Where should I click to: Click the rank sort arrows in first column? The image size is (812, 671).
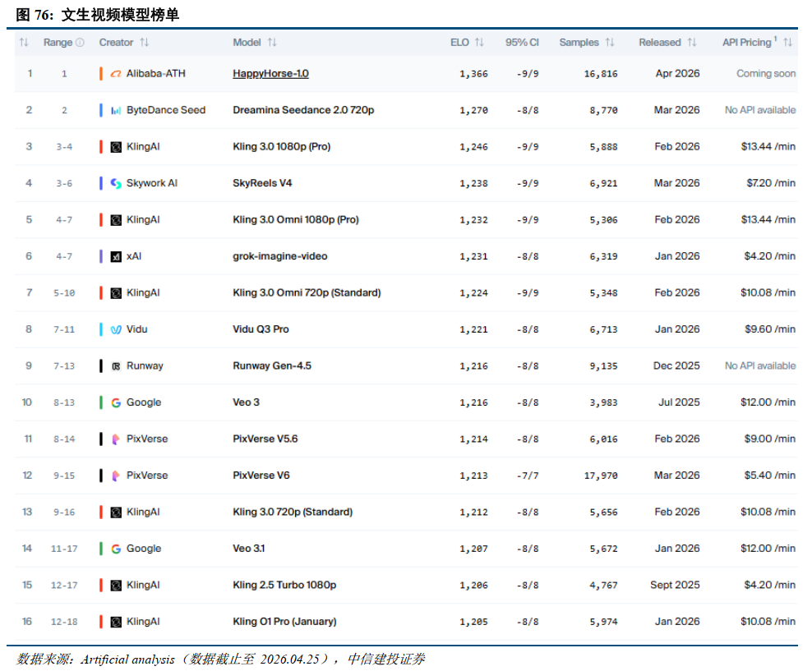pyautogui.click(x=24, y=43)
